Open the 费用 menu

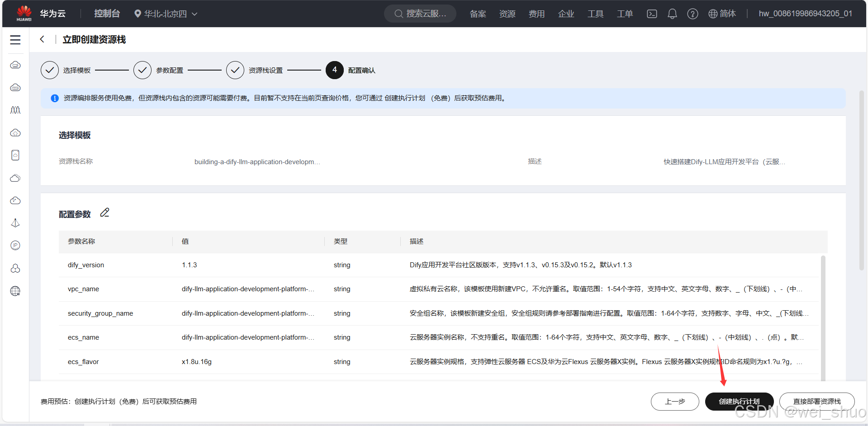coord(536,14)
